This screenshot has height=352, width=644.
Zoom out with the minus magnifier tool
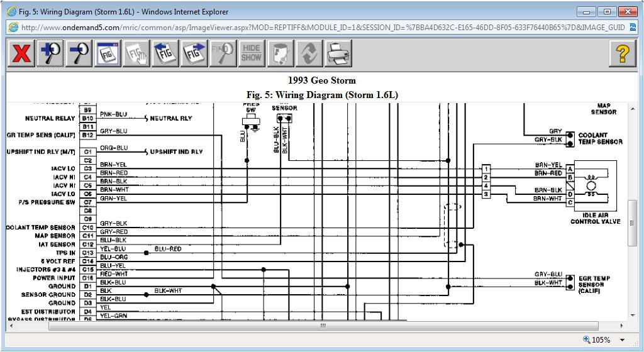[79, 53]
